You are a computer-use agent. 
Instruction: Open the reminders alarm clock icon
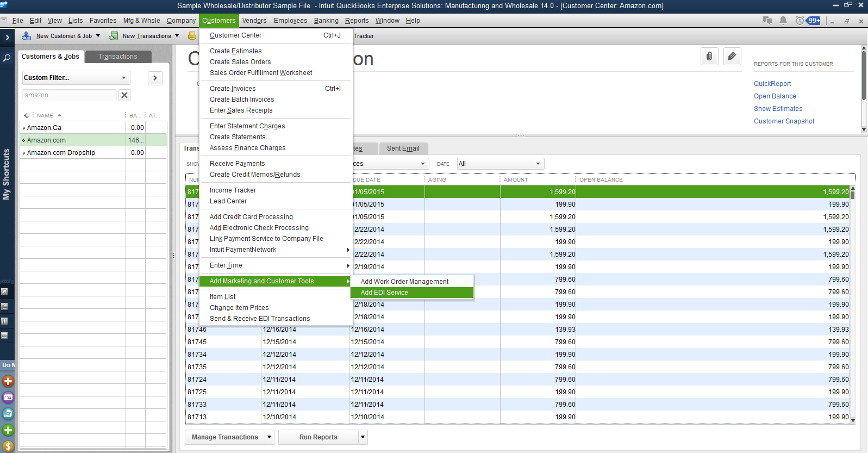(x=800, y=21)
